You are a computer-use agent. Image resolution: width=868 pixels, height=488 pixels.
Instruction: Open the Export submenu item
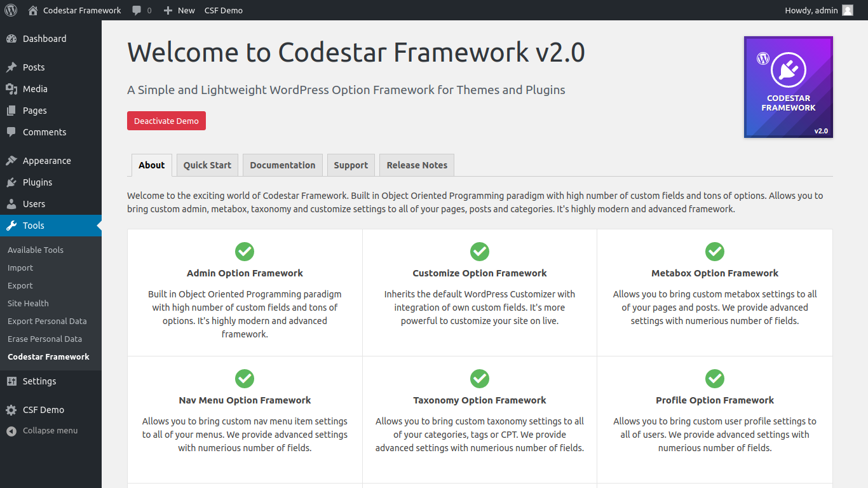(20, 286)
